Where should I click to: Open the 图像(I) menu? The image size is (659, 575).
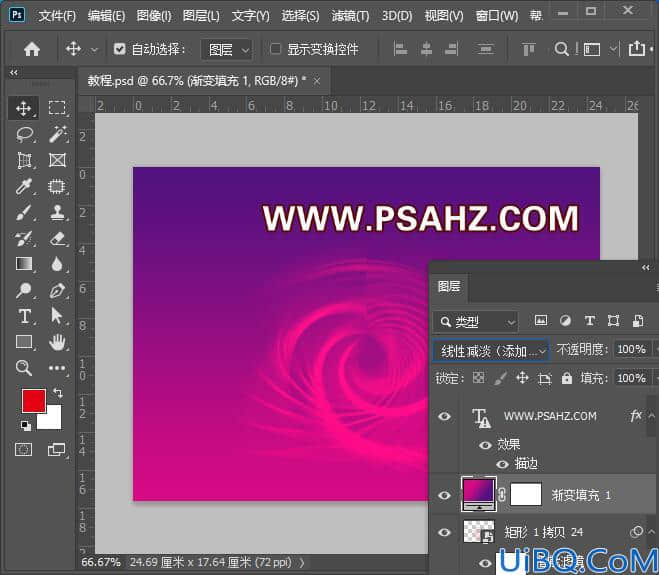click(x=154, y=16)
